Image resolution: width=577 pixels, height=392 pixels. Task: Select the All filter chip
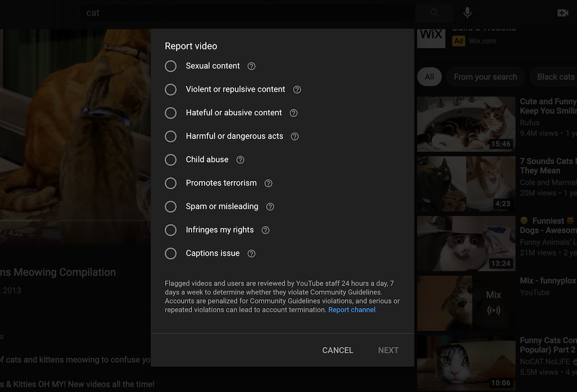click(x=429, y=77)
